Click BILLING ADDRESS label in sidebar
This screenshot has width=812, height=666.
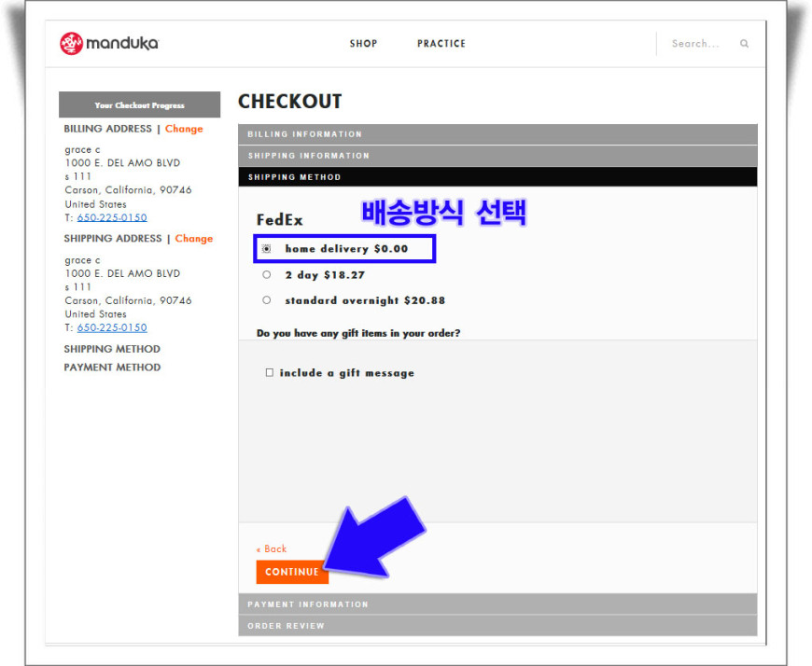pyautogui.click(x=107, y=129)
